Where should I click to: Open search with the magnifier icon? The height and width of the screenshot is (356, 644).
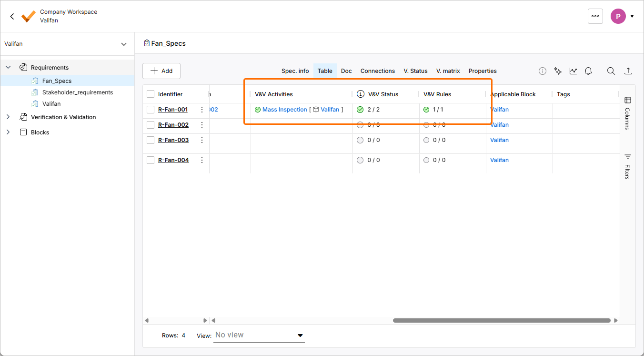611,71
